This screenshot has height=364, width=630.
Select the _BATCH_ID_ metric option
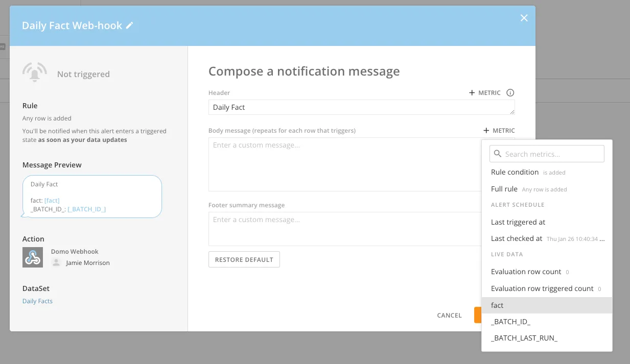511,322
